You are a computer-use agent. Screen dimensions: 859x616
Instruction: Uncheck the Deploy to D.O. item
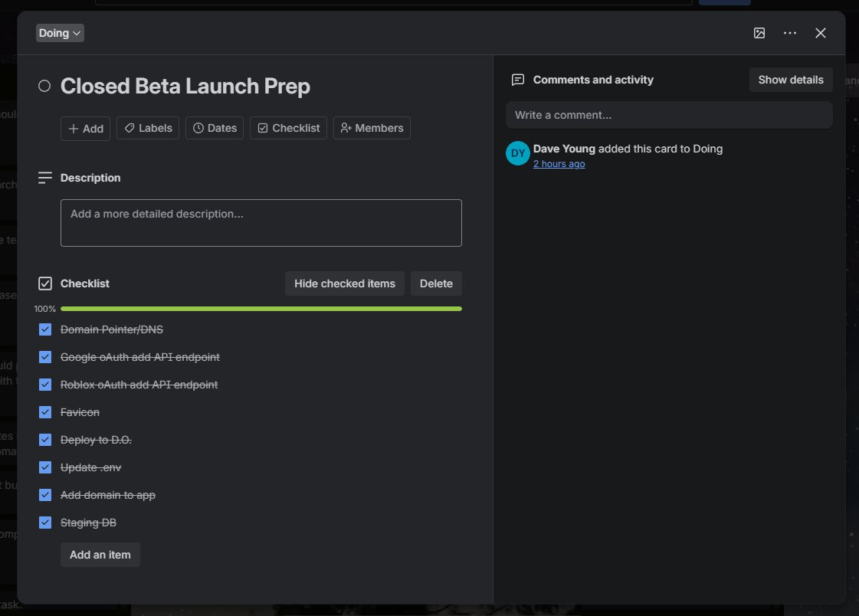(x=45, y=440)
